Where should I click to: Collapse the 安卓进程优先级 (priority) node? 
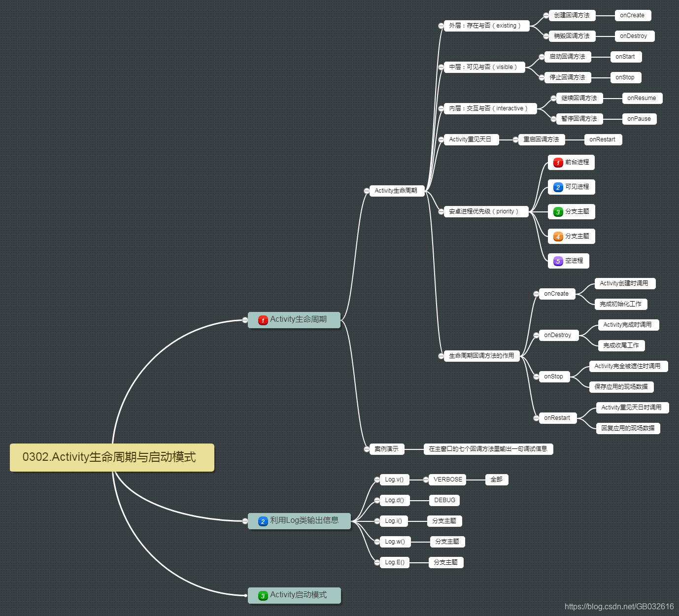click(441, 211)
